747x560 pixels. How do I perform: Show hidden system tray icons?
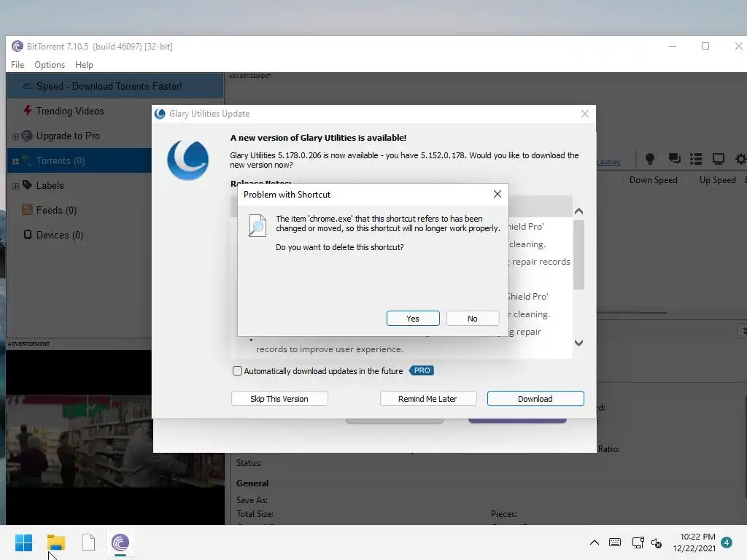[594, 542]
